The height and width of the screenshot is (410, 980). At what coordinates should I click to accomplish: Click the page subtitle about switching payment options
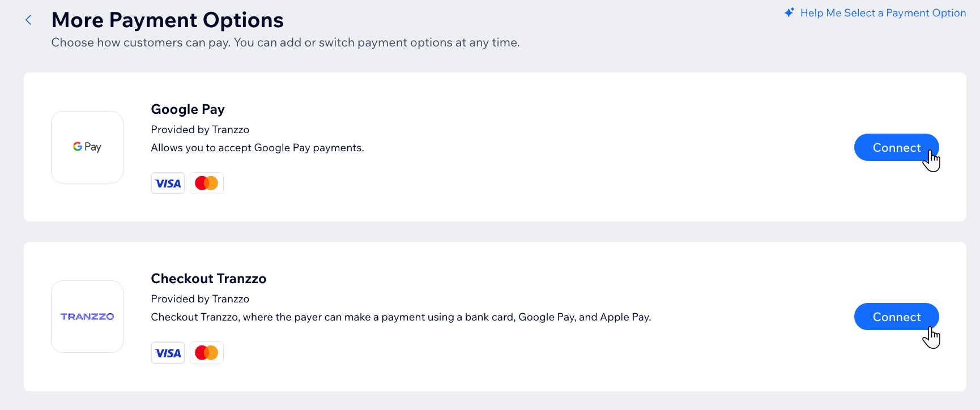[x=286, y=42]
